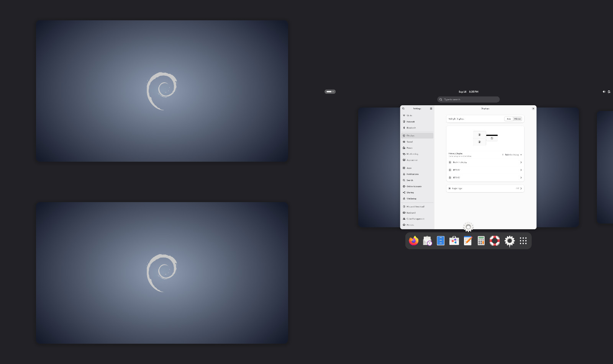Show all applications grid

pyautogui.click(x=523, y=241)
